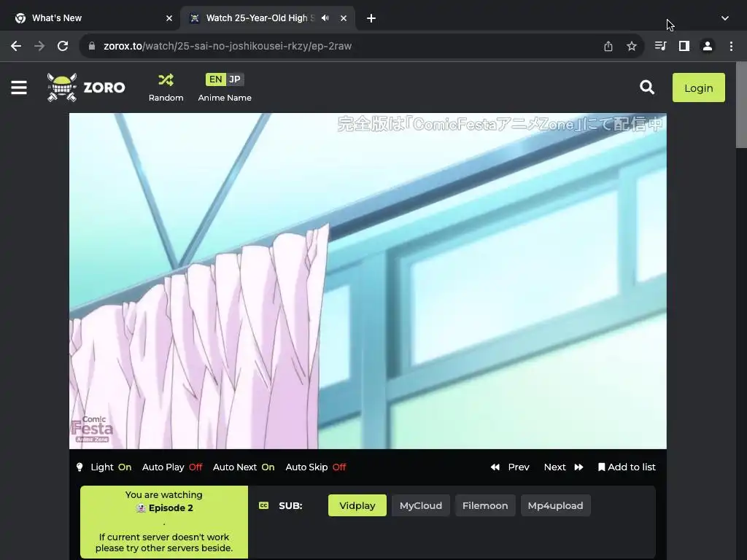Close the What's New tab
This screenshot has height=560, width=747.
[x=169, y=18]
